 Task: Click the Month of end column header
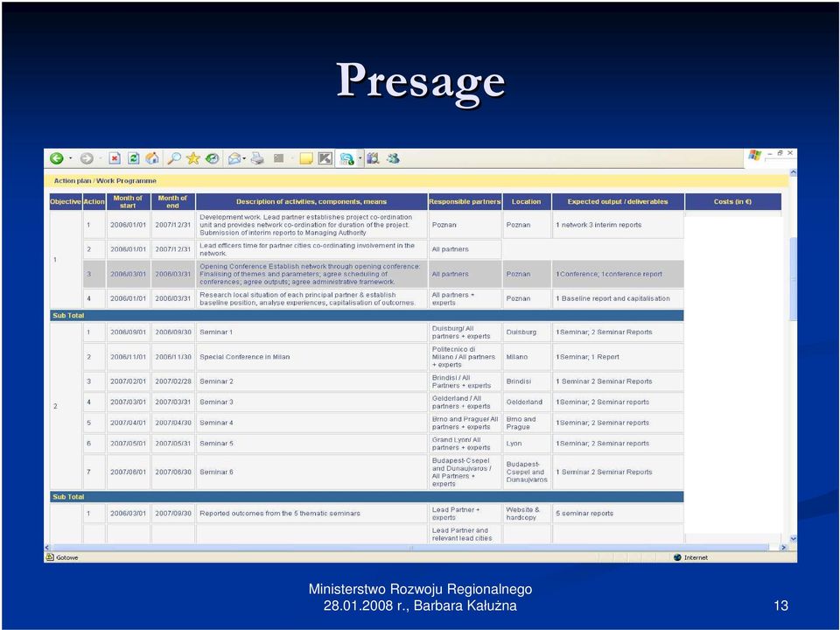pos(172,202)
